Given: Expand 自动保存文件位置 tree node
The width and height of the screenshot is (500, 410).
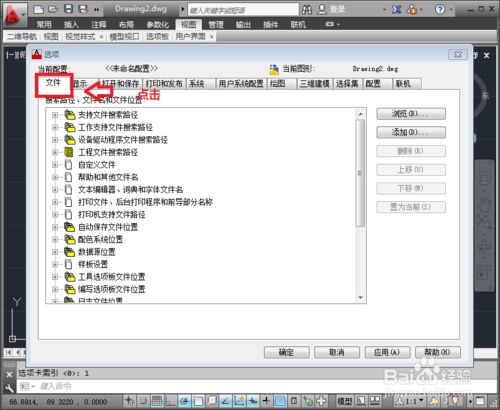Looking at the screenshot, I should (x=55, y=227).
